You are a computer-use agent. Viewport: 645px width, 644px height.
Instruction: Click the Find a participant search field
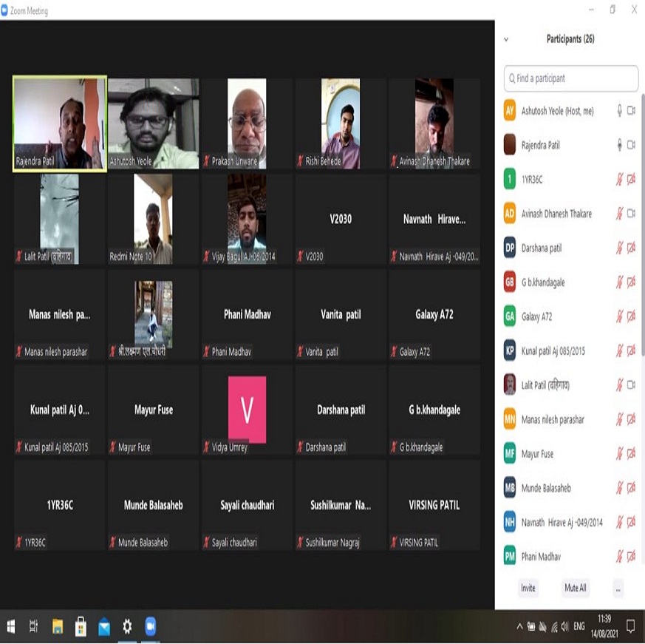pyautogui.click(x=571, y=78)
